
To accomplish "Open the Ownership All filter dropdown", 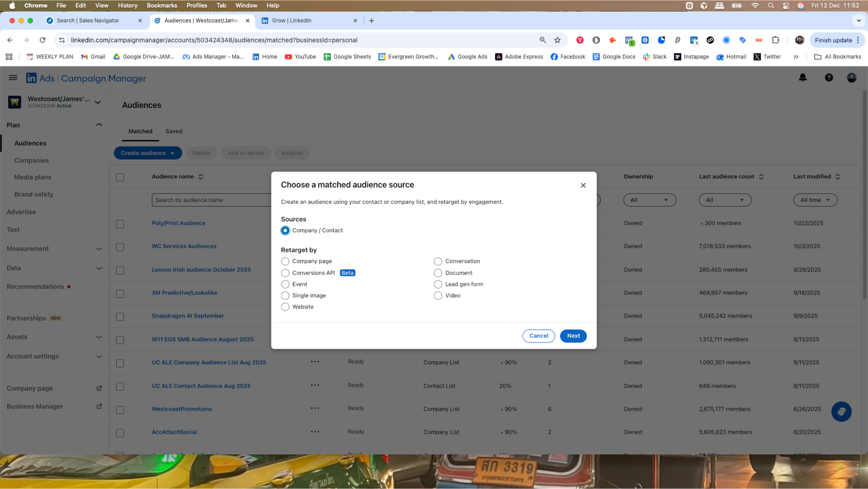I will pos(649,200).
